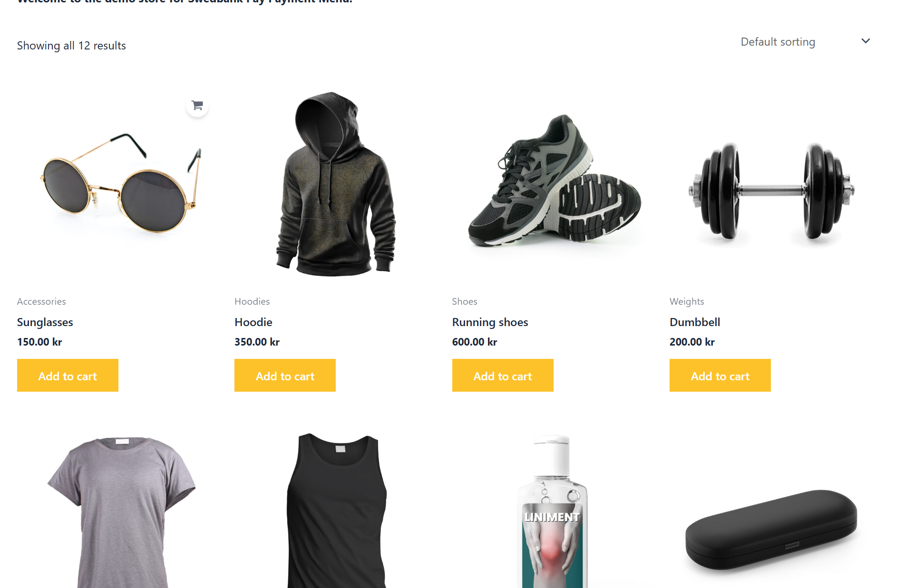905x588 pixels.
Task: Click the Showing all 12 results text
Action: point(71,46)
